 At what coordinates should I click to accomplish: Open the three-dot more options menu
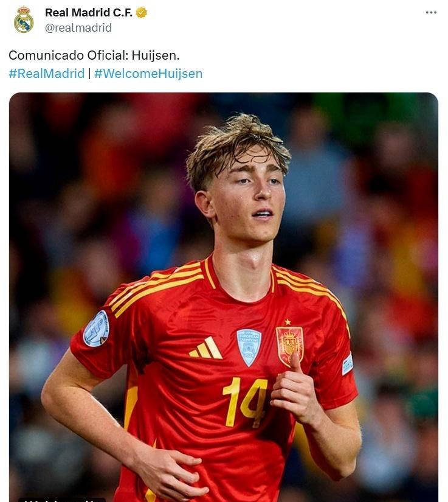(431, 13)
